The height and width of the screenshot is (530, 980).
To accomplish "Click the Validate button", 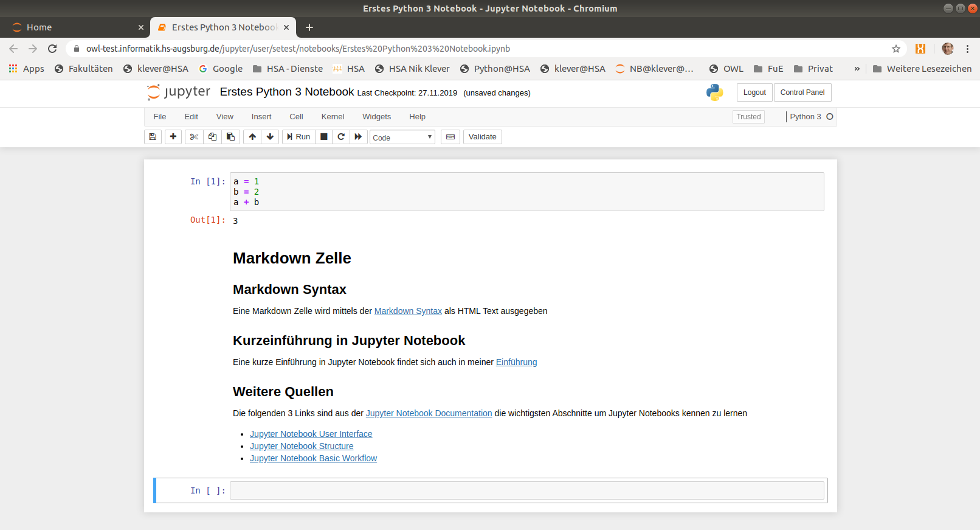I will click(x=483, y=137).
